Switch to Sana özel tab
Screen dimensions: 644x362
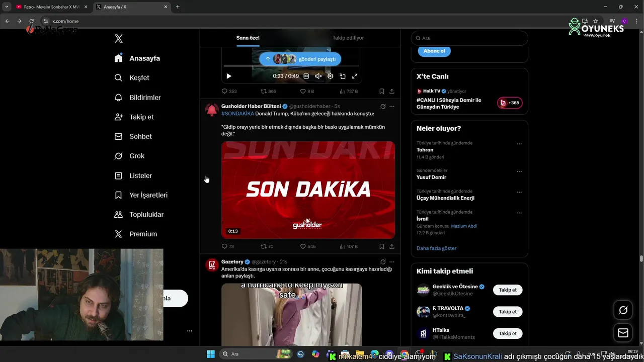248,38
